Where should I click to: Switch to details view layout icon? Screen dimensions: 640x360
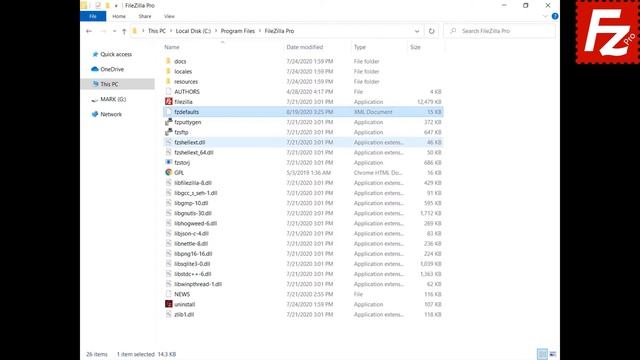coord(542,354)
